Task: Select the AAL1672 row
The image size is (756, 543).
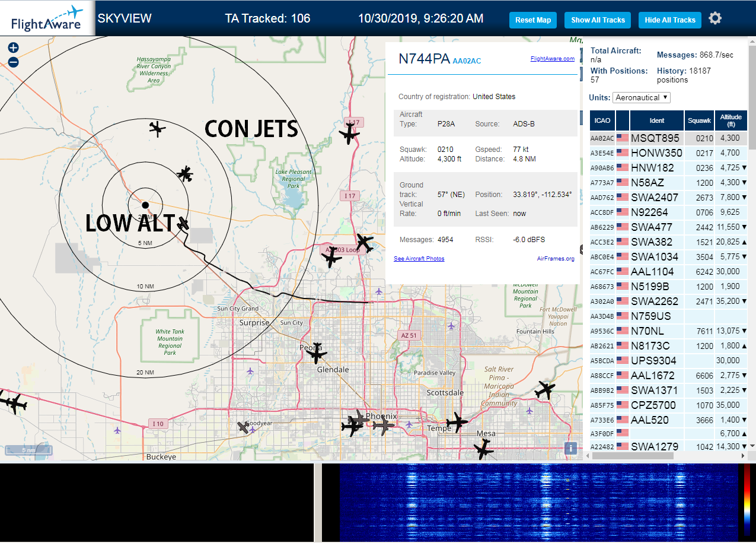Action: point(669,375)
